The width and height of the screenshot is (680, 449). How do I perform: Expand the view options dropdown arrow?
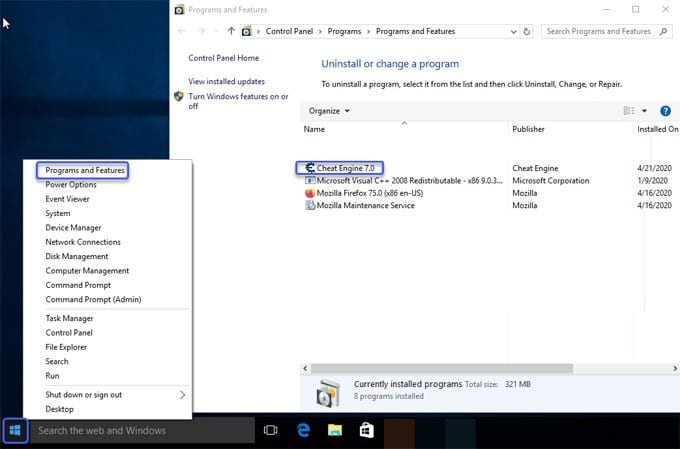[x=644, y=111]
